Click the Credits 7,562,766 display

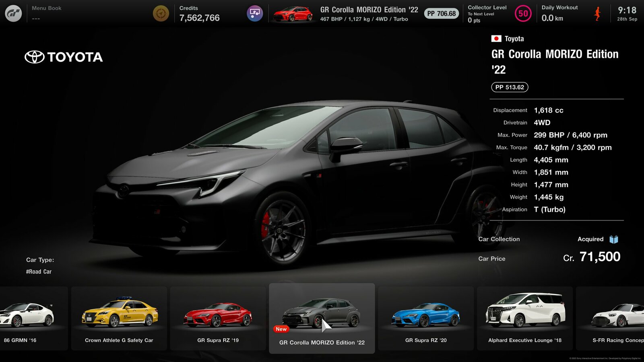[x=200, y=14]
